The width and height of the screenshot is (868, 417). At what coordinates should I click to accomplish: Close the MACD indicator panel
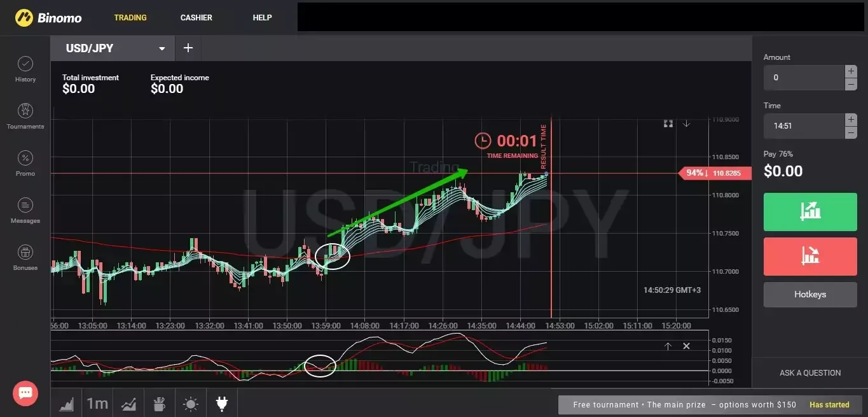(687, 346)
